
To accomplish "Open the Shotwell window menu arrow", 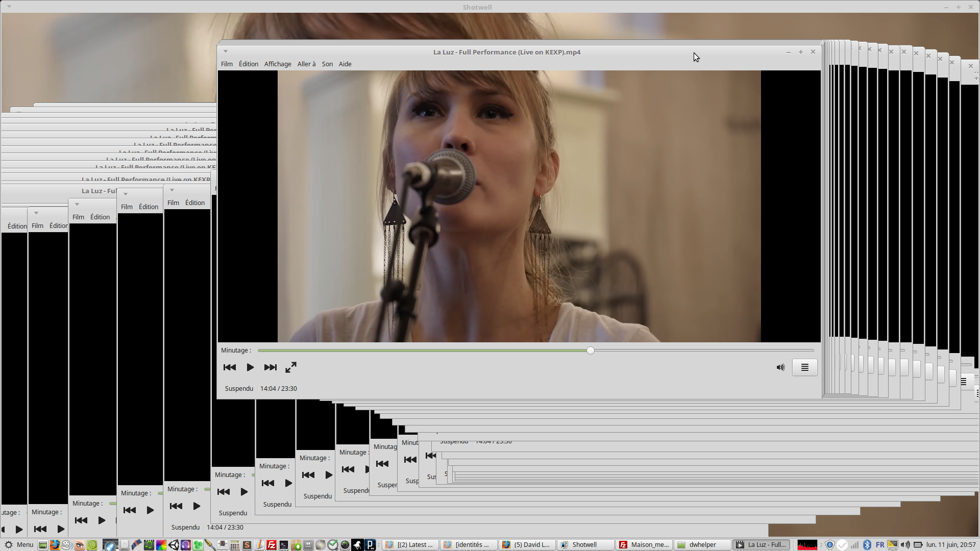I will tap(9, 7).
